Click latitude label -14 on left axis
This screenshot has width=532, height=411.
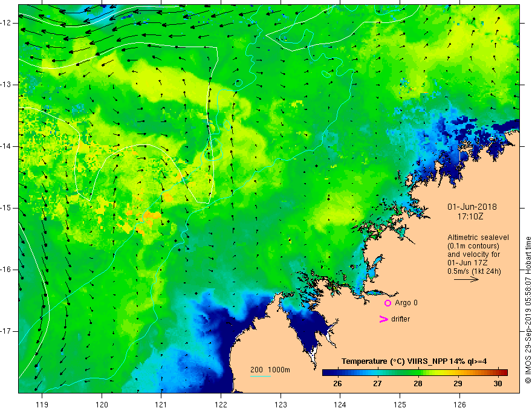tap(6, 146)
